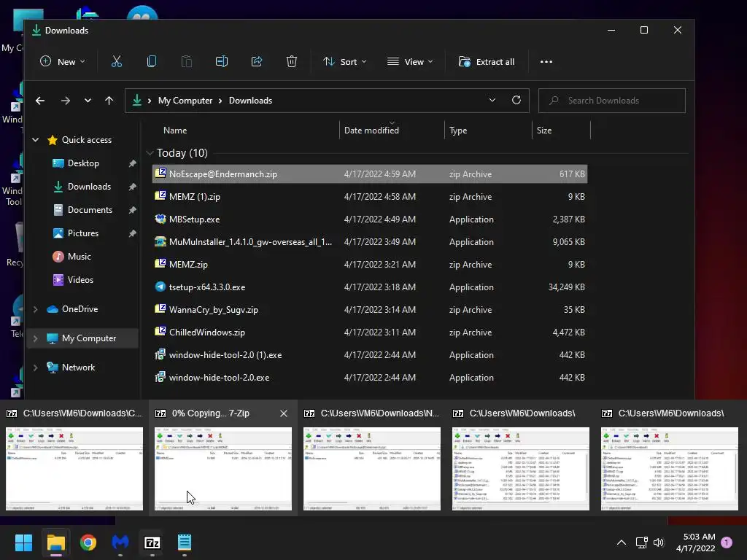Click the Search Downloads field
Viewport: 747px width, 560px height.
click(x=612, y=101)
